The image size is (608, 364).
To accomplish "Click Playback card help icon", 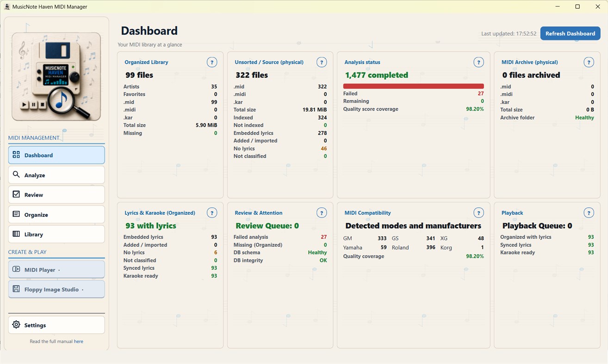I will 589,213.
